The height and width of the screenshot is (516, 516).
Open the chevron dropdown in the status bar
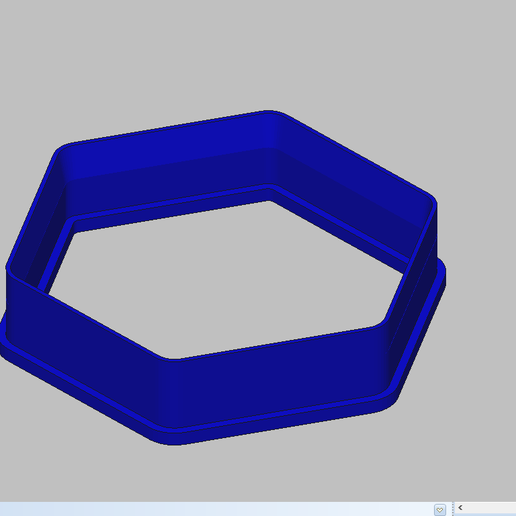(440, 510)
